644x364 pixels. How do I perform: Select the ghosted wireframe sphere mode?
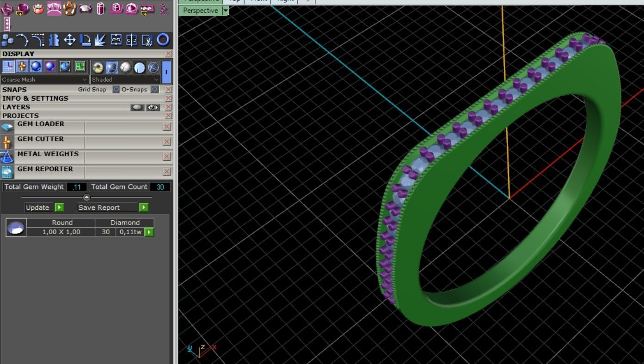click(x=153, y=67)
